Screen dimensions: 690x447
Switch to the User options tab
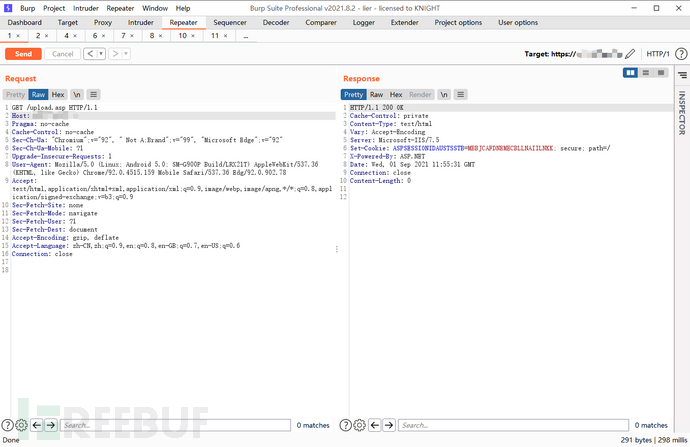click(x=518, y=22)
